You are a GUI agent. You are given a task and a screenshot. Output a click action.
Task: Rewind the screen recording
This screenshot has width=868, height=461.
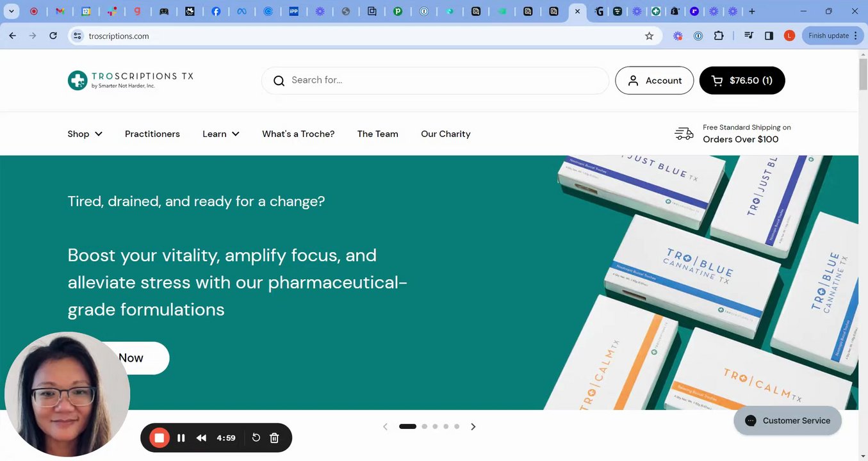(201, 438)
